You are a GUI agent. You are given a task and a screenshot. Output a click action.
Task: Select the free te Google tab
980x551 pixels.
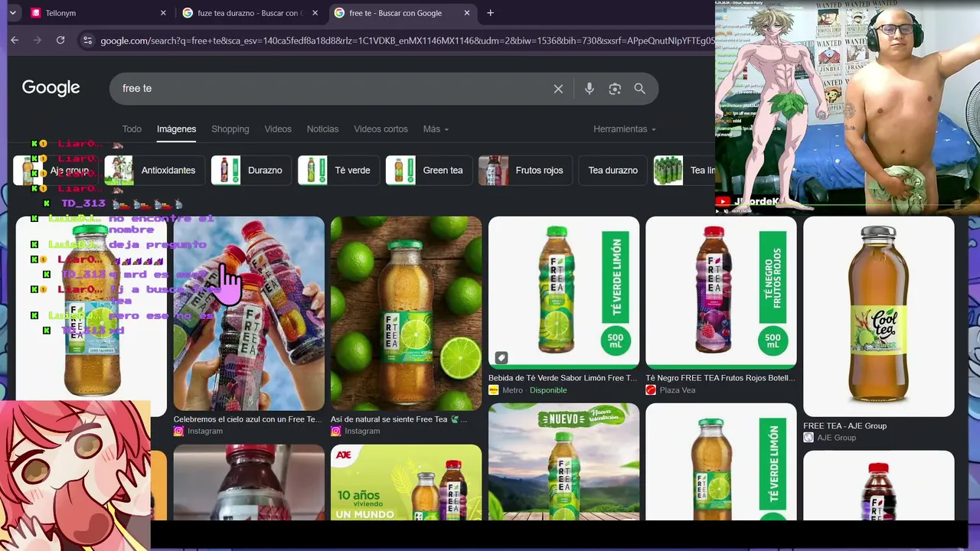pyautogui.click(x=403, y=13)
